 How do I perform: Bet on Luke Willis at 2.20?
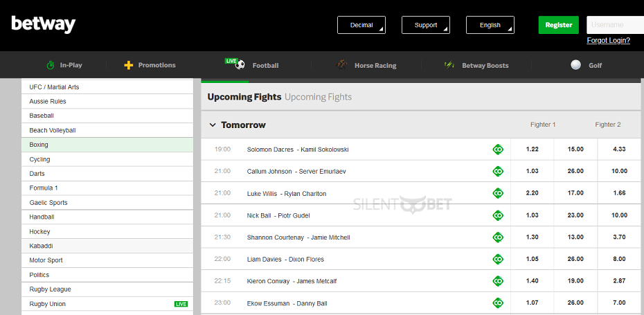533,193
